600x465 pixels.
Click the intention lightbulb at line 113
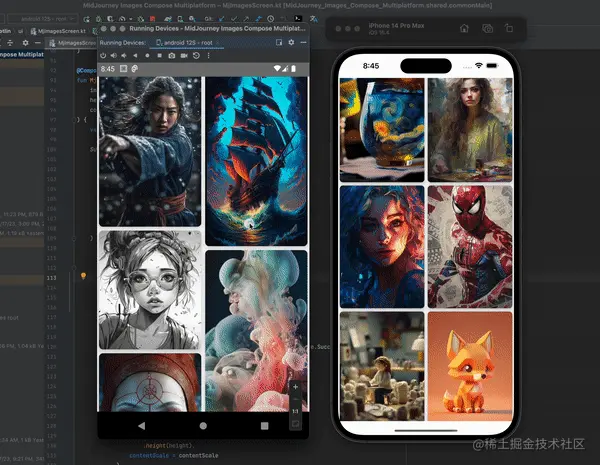(x=83, y=276)
